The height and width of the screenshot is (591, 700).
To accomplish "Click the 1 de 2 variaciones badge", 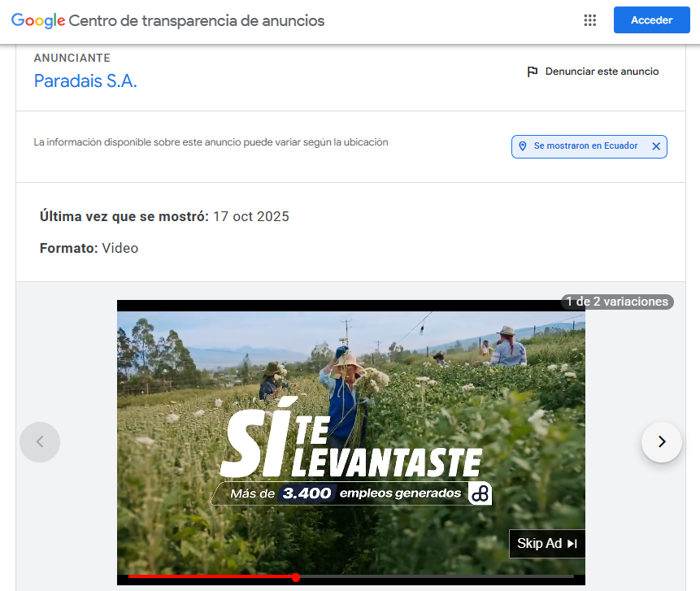I will pyautogui.click(x=617, y=302).
